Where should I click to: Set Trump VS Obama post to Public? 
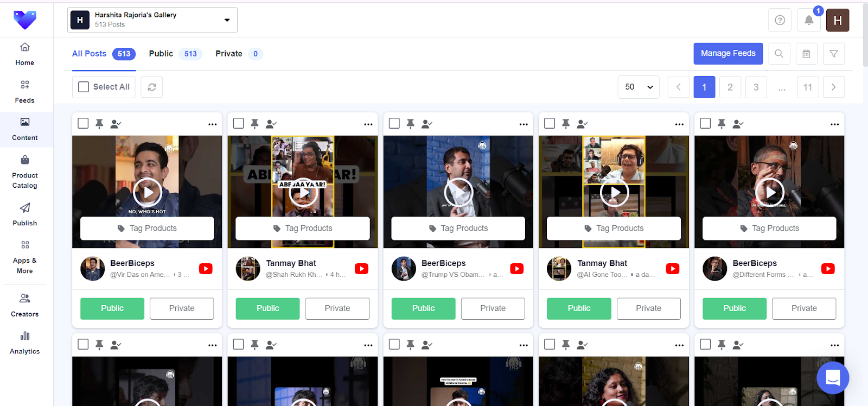(x=423, y=308)
